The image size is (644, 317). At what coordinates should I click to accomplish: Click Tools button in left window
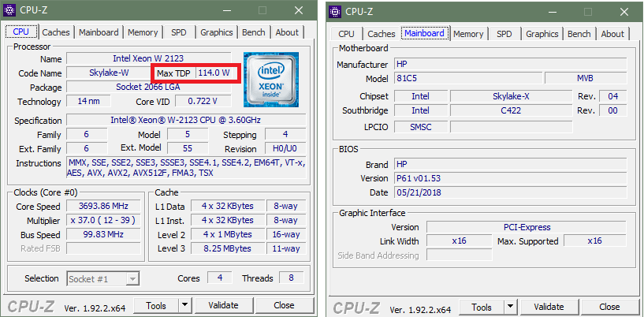coord(156,305)
